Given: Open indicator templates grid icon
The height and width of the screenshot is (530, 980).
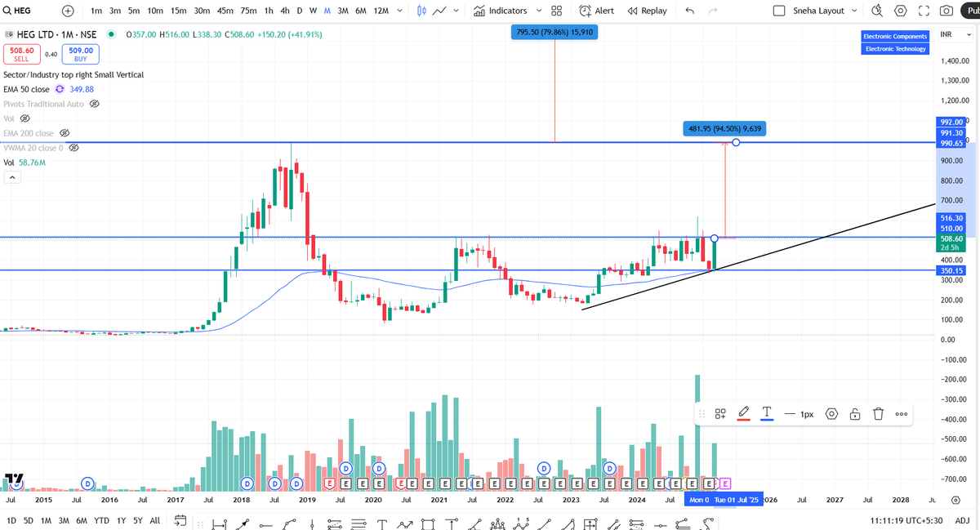Looking at the screenshot, I should [556, 11].
